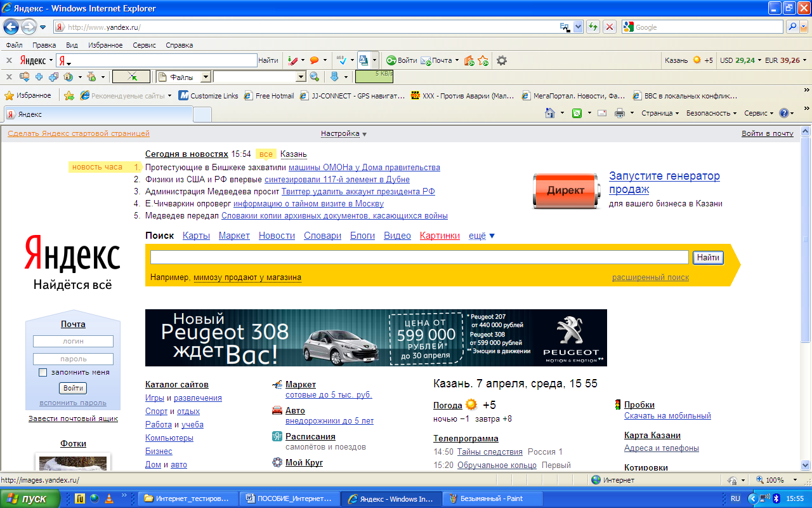The image size is (812, 508).
Task: Expand the 'Сервис' command bar dropdown
Action: point(759,113)
